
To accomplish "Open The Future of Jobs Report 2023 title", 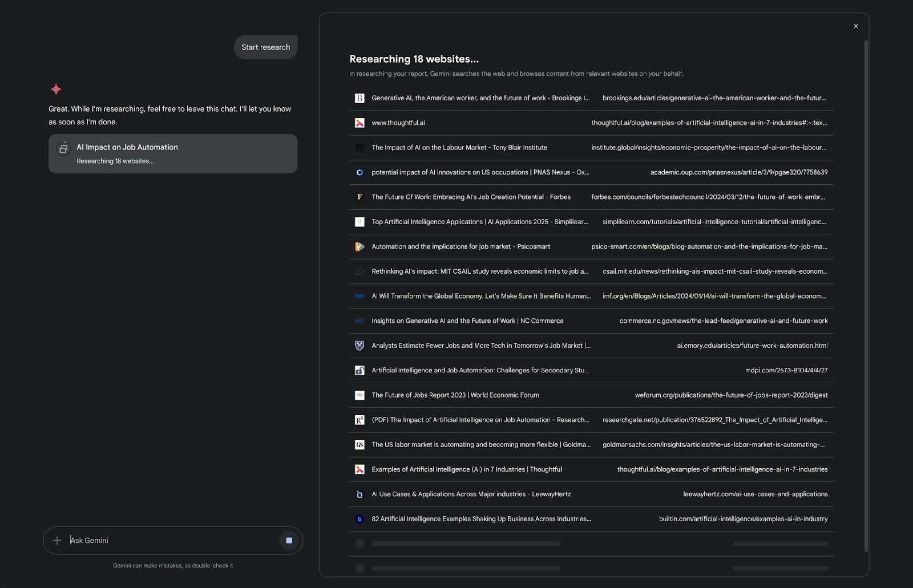I will [x=455, y=395].
